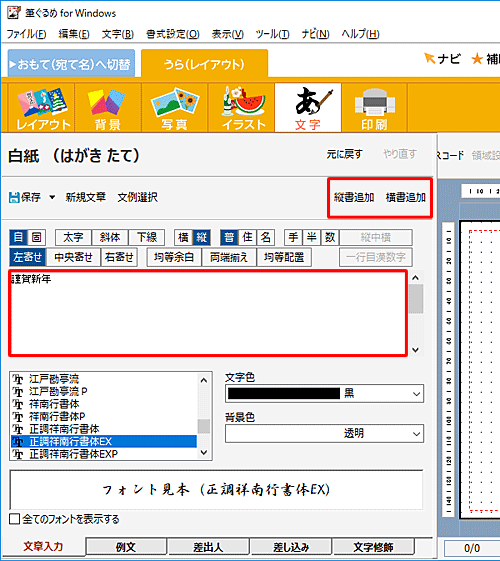Select the うら(レイアウト) tab
Viewport: 500px width, 561px height.
pyautogui.click(x=205, y=64)
